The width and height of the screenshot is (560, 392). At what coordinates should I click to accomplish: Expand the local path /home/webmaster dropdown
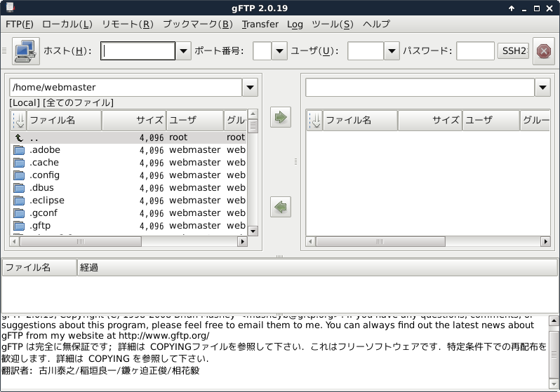[250, 88]
